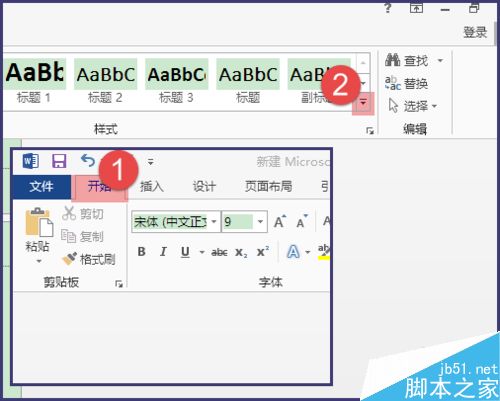Image resolution: width=500 pixels, height=401 pixels.
Task: Apply the yellow text highlight color
Action: (x=324, y=252)
